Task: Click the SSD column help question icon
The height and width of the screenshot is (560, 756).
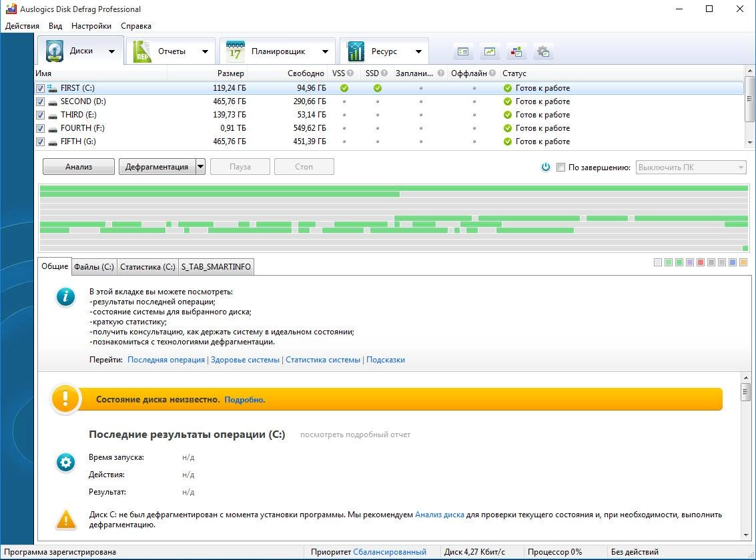Action: (x=384, y=73)
